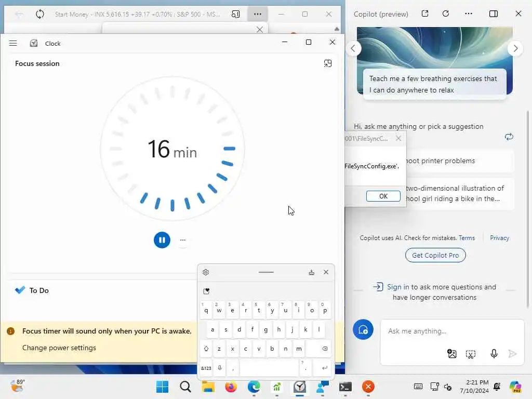532x399 pixels.
Task: Open Copilot Terms link
Action: coord(467,238)
